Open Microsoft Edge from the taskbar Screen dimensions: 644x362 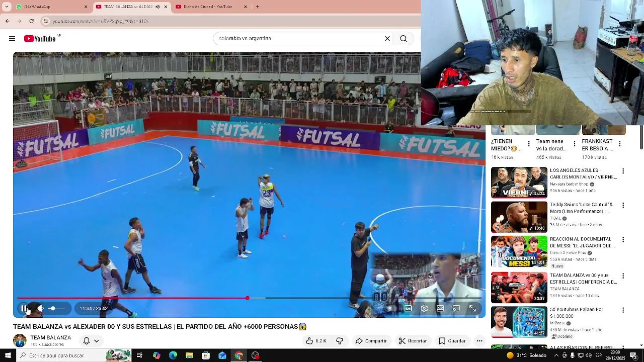point(173,355)
